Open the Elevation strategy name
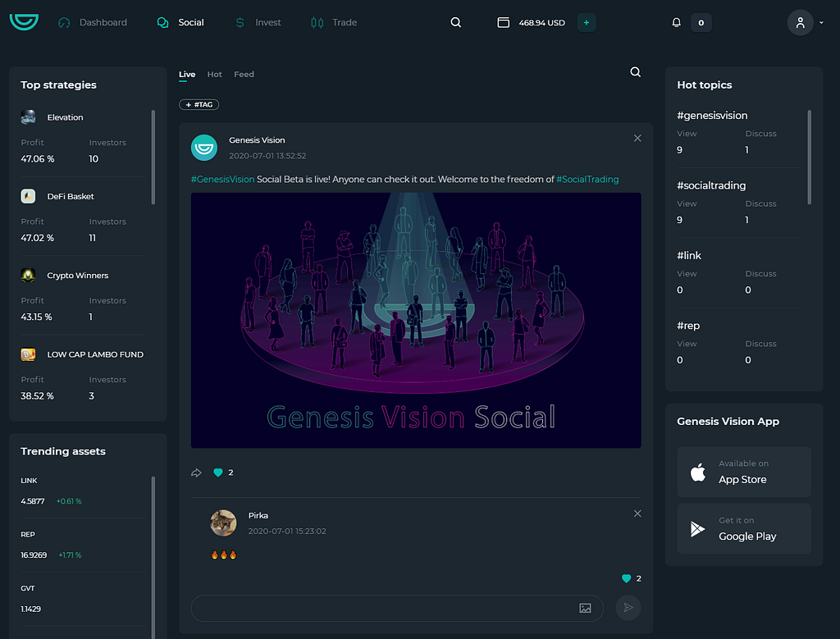Screen dimensions: 840x639 pos(65,117)
